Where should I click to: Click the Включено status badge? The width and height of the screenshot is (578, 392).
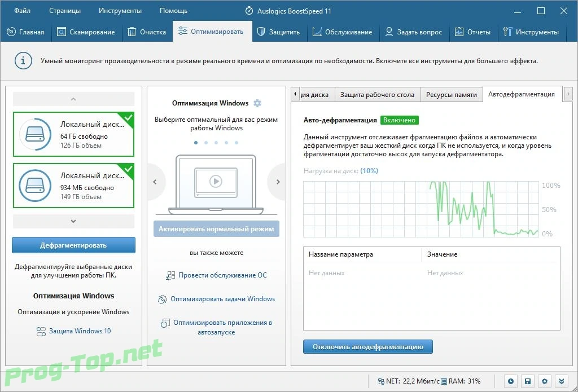[x=399, y=120]
